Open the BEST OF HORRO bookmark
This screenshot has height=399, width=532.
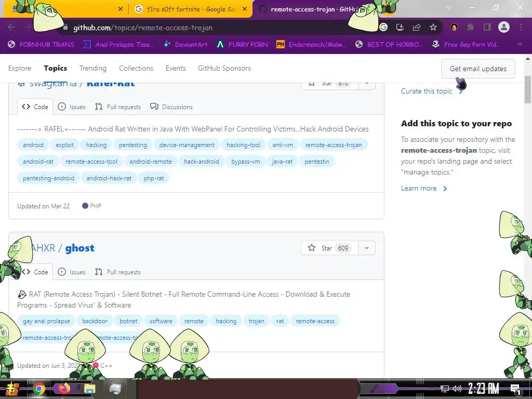coord(389,45)
